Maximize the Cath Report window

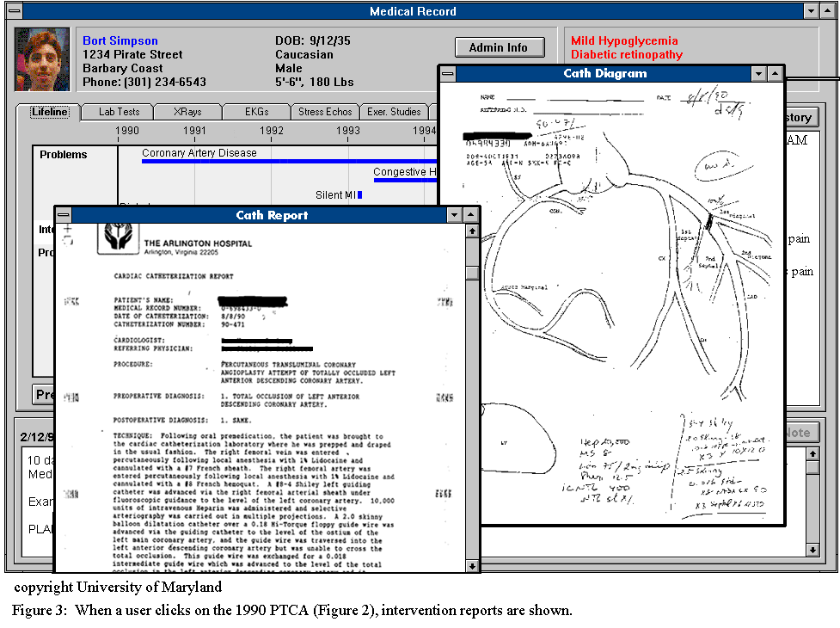click(x=470, y=215)
